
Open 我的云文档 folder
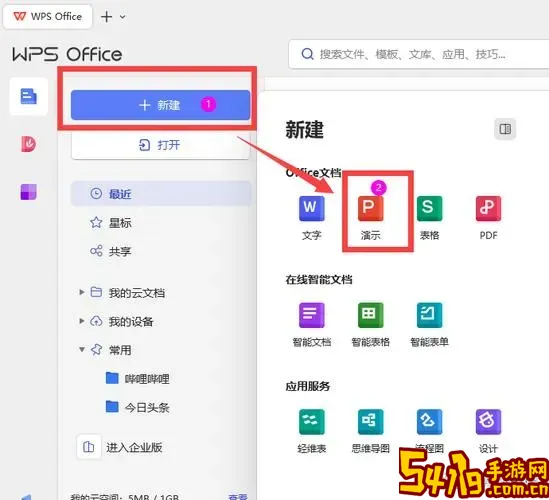[x=137, y=293]
